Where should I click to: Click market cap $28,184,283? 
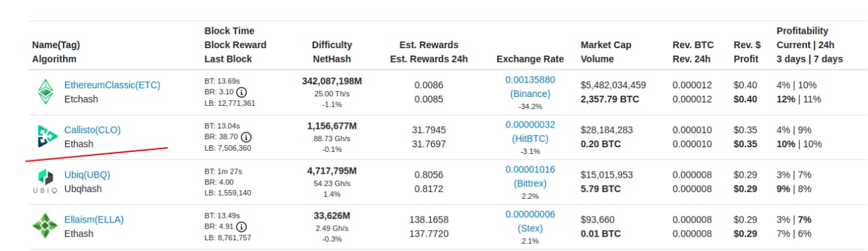pos(607,130)
